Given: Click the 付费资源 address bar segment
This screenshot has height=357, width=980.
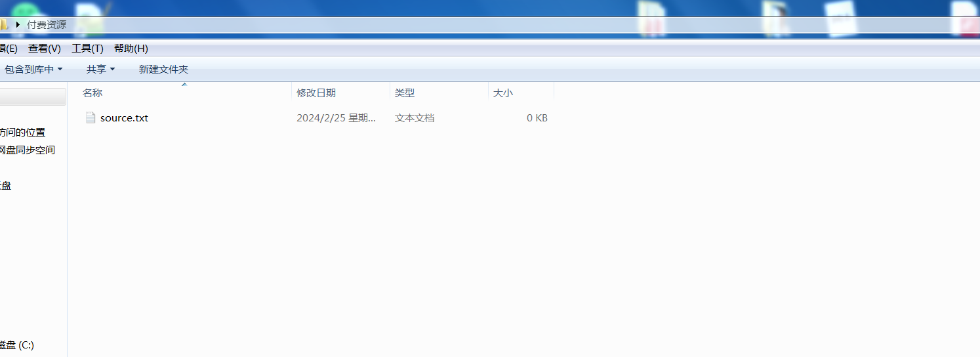Looking at the screenshot, I should point(47,25).
